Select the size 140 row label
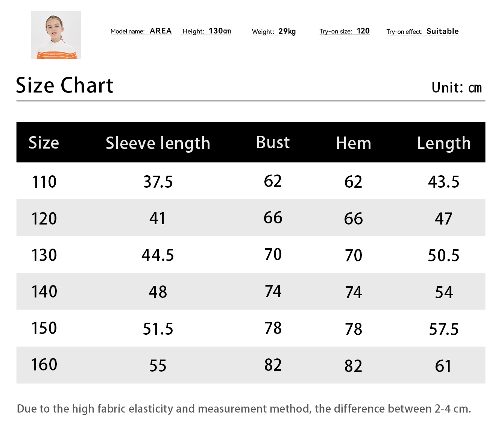This screenshot has height=437, width=504. 44,291
